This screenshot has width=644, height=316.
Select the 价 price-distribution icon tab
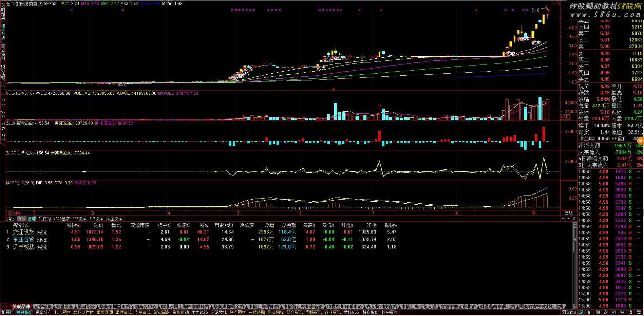tap(590, 312)
